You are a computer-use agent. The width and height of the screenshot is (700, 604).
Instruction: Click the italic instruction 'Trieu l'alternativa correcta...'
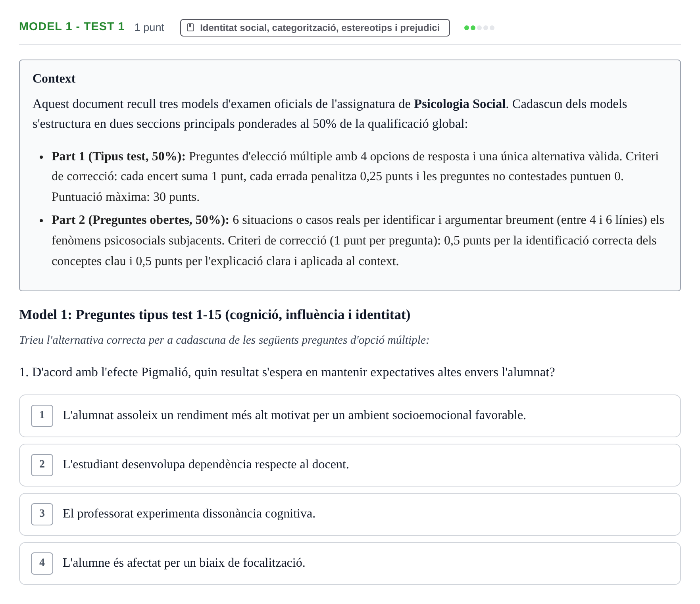pyautogui.click(x=224, y=340)
